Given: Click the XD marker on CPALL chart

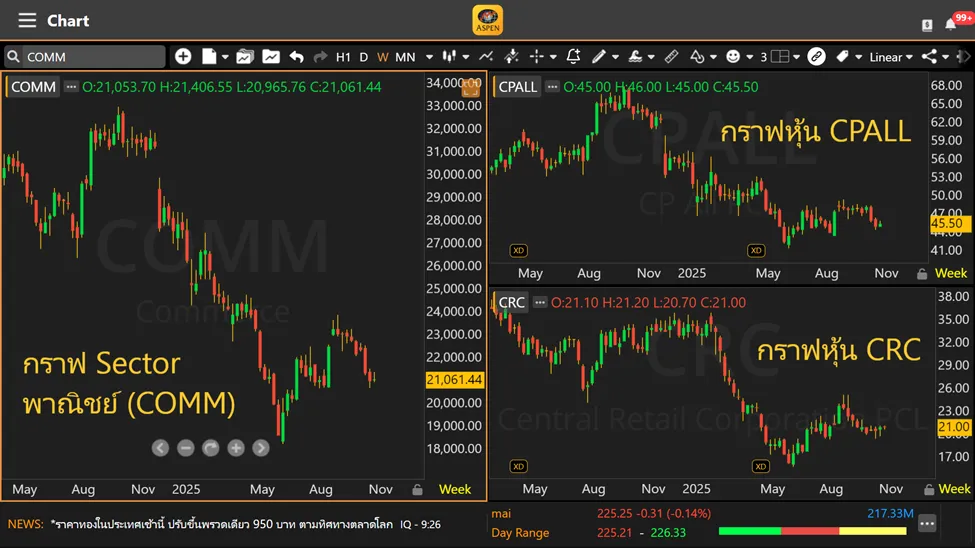Looking at the screenshot, I should tap(519, 250).
